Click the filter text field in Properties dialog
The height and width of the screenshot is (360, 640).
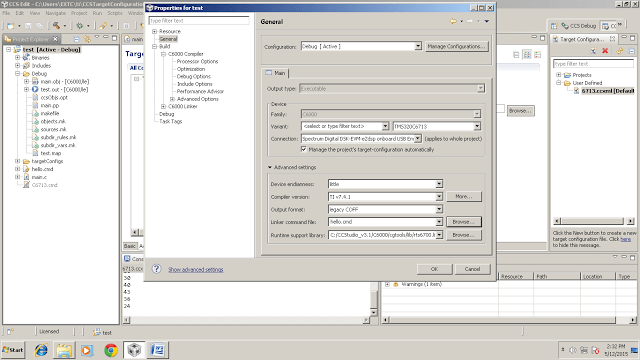click(199, 20)
